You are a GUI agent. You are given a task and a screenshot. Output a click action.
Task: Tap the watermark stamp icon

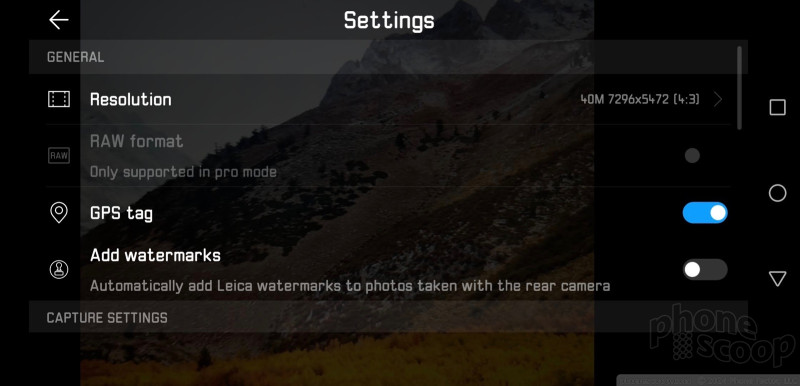(59, 269)
